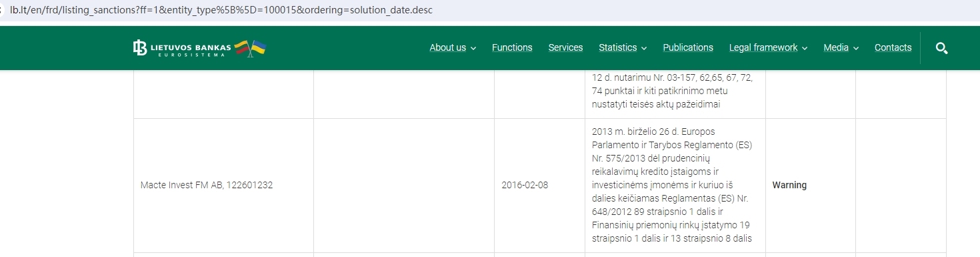Select the date 2016-02-08
This screenshot has height=257, width=980.
pyautogui.click(x=525, y=185)
